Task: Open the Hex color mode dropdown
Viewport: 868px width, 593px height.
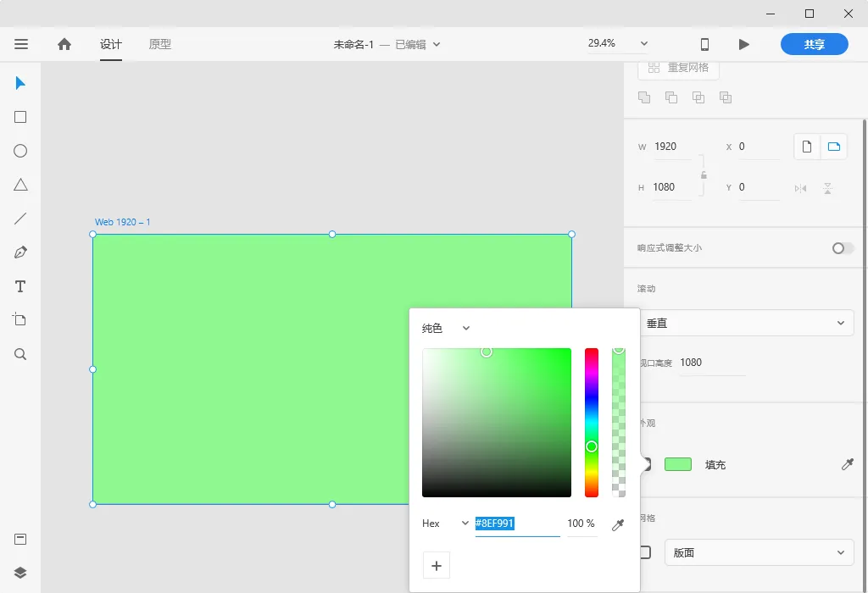Action: (445, 524)
